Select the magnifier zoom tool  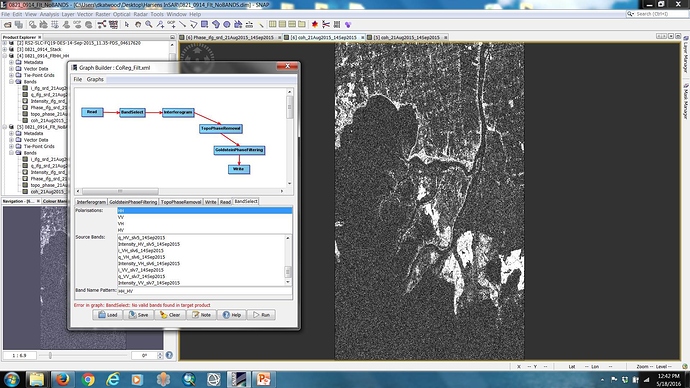(x=149, y=25)
